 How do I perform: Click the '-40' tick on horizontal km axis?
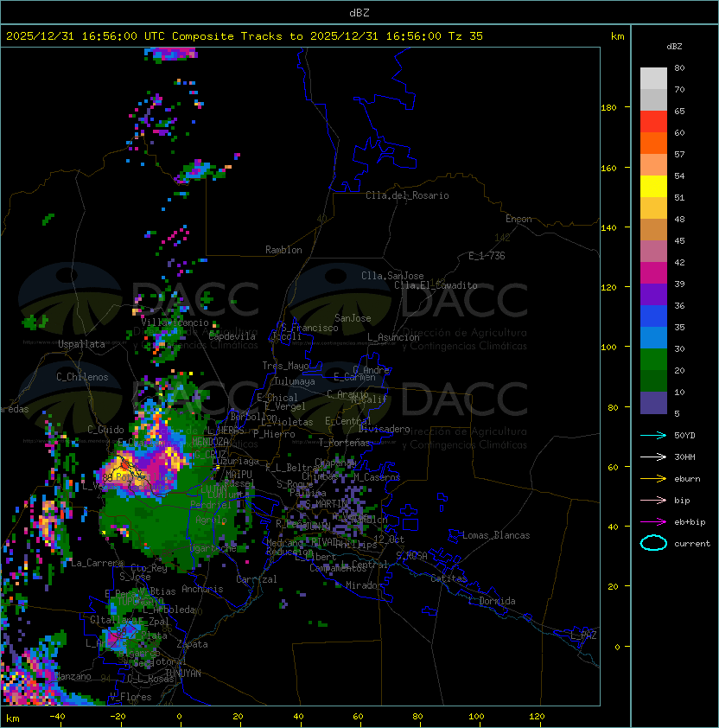pos(57,717)
